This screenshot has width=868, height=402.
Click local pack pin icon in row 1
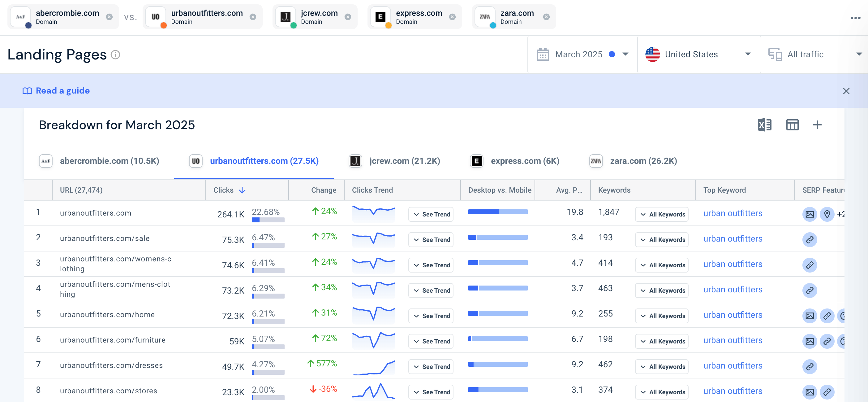coord(827,215)
